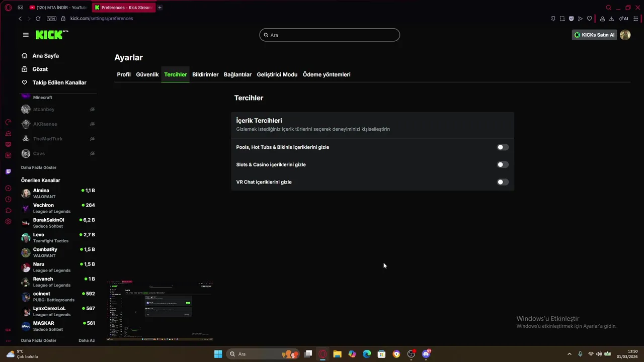Toggle hide VR Chat content
The image size is (644, 362).
click(x=503, y=182)
